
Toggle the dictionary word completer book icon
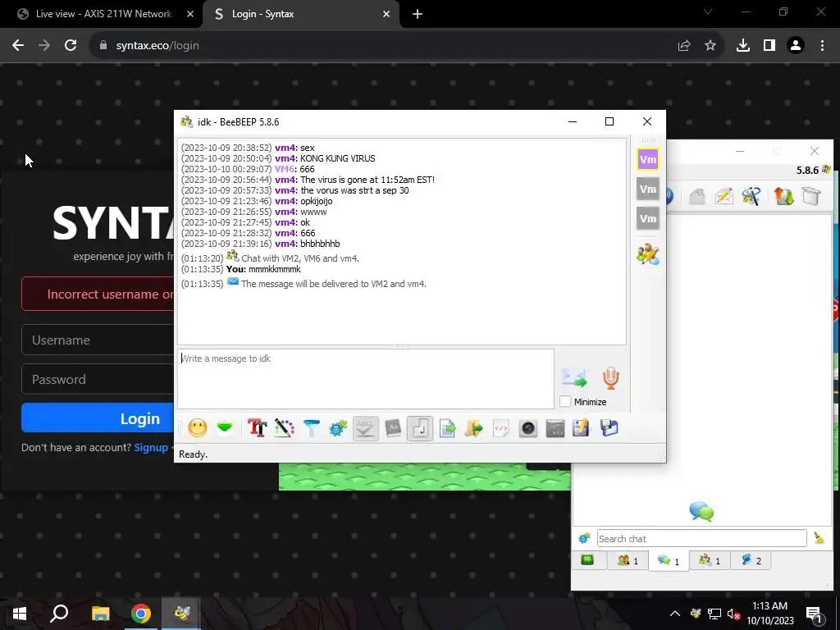coord(393,428)
